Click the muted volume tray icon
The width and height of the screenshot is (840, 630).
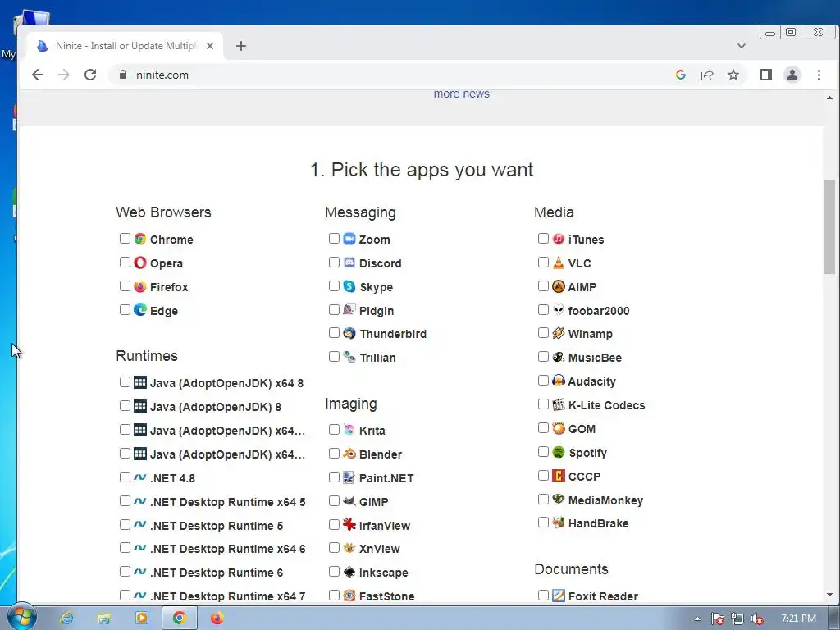point(757,619)
